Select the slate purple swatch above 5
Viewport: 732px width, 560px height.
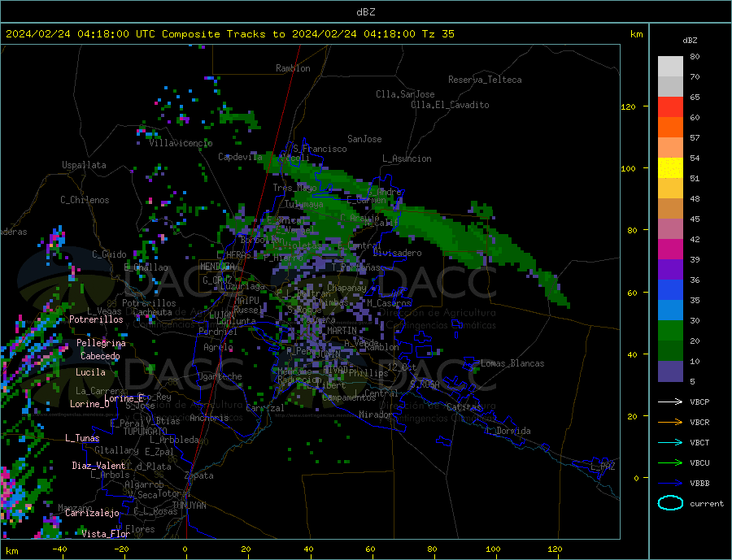click(670, 371)
